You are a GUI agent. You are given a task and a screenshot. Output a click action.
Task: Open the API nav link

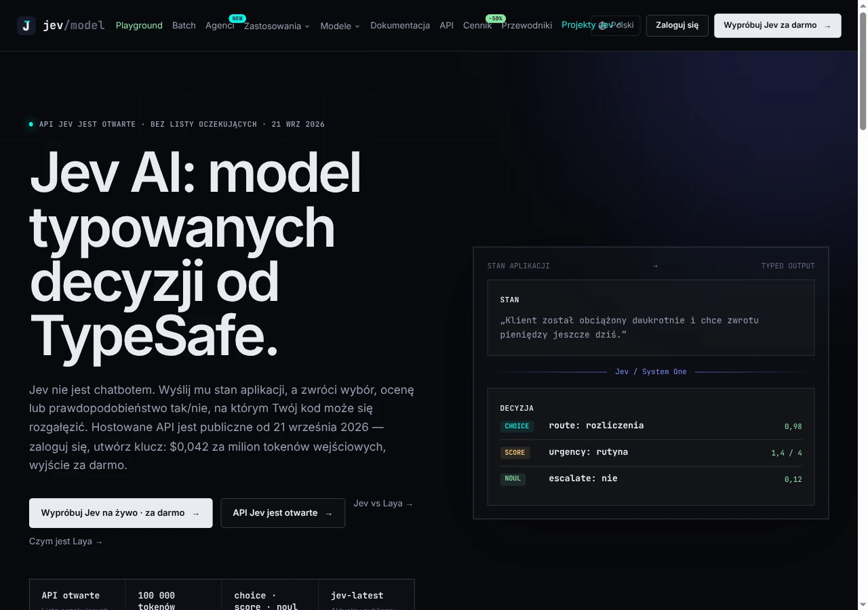(446, 25)
